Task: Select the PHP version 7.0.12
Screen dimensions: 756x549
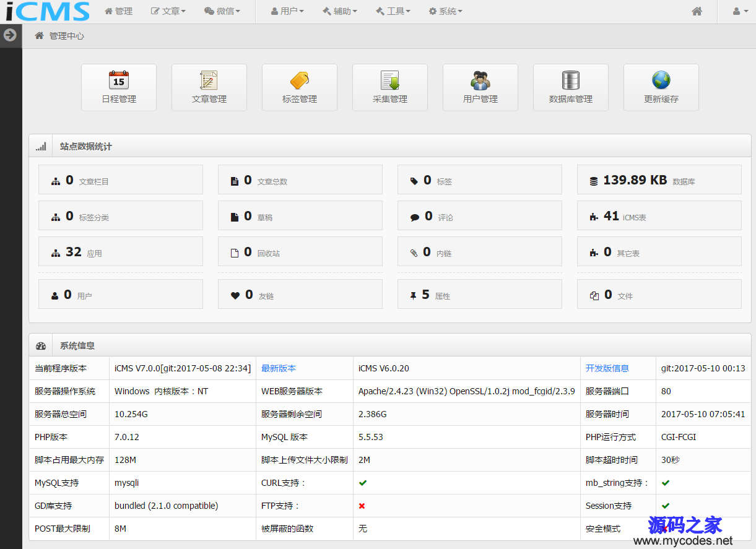Action: click(x=127, y=437)
